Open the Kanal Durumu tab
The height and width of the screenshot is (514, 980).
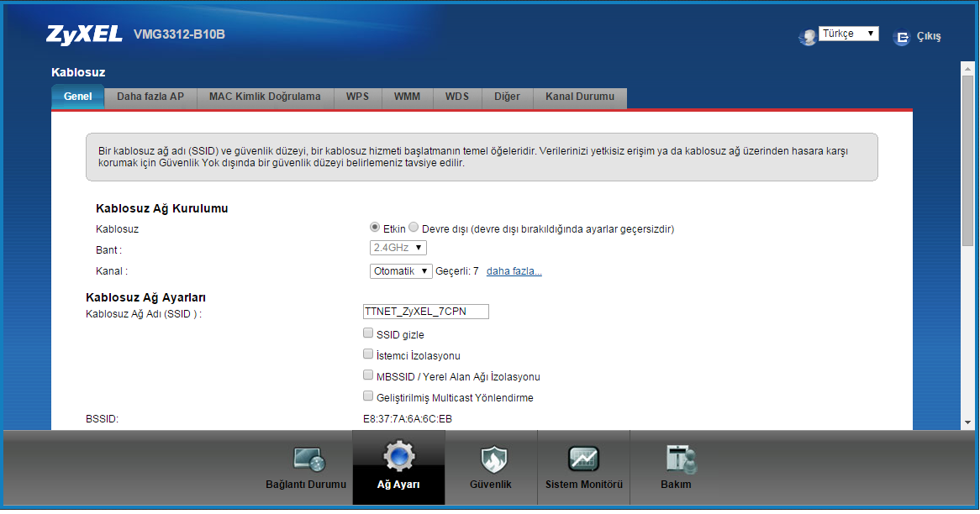(580, 97)
